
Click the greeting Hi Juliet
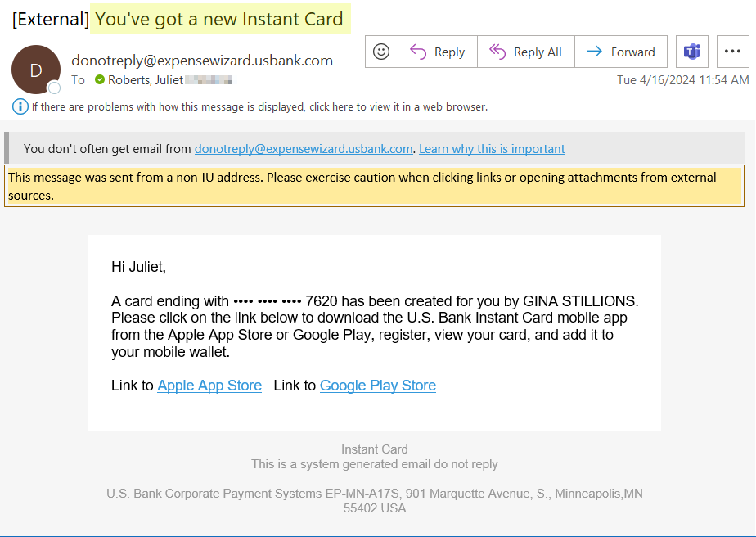click(x=139, y=267)
